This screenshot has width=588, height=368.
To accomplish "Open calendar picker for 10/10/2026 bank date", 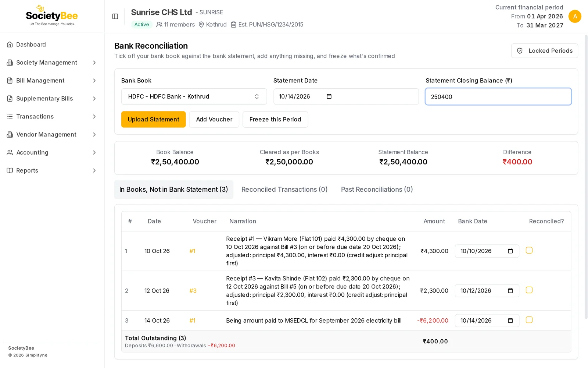I will coord(510,251).
